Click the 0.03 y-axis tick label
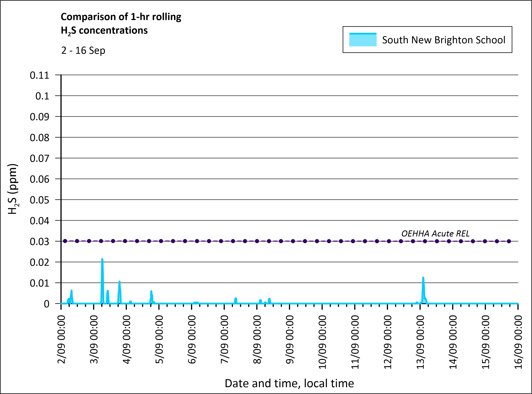The width and height of the screenshot is (532, 394). pos(40,242)
